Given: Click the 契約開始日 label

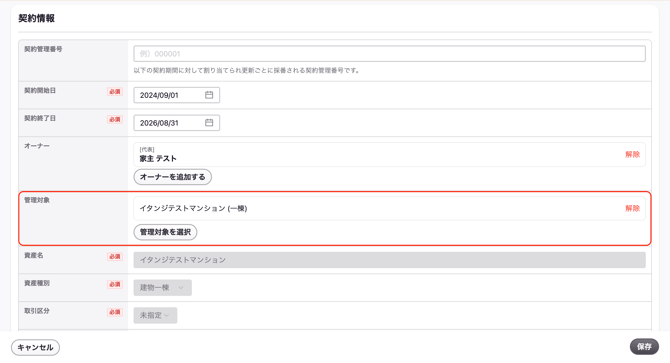Looking at the screenshot, I should pyautogui.click(x=40, y=91).
